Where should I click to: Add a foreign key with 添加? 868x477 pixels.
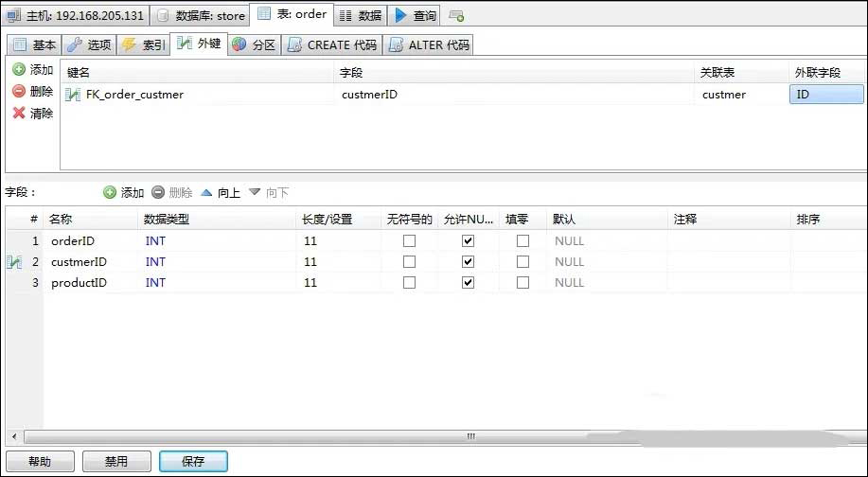tap(33, 70)
